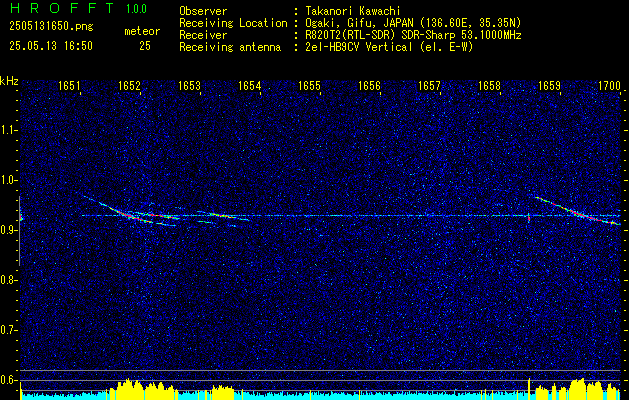Click the gray vertical bar at left edge
Image resolution: width=629 pixels, height=400 pixels.
pos(19,231)
